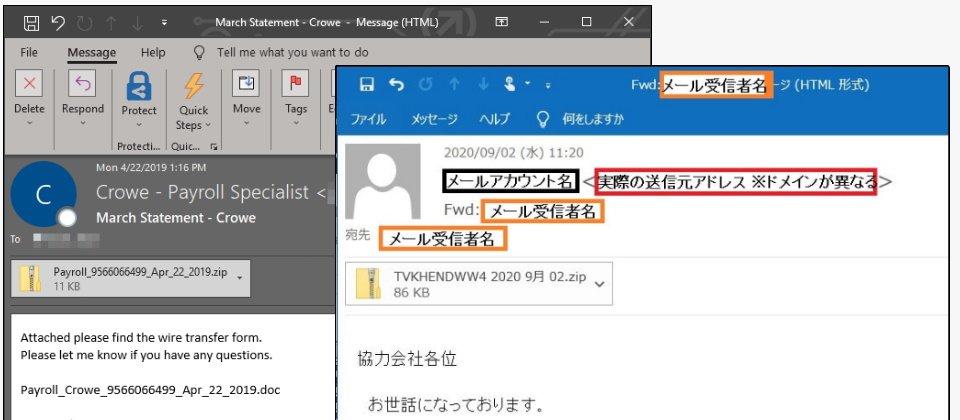The height and width of the screenshot is (420, 960).
Task: Click the Save icon in Japanese Outlook window
Action: coord(367,85)
